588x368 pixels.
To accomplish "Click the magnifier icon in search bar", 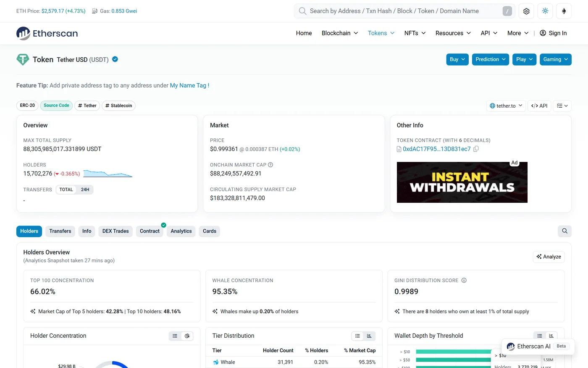I will point(302,11).
